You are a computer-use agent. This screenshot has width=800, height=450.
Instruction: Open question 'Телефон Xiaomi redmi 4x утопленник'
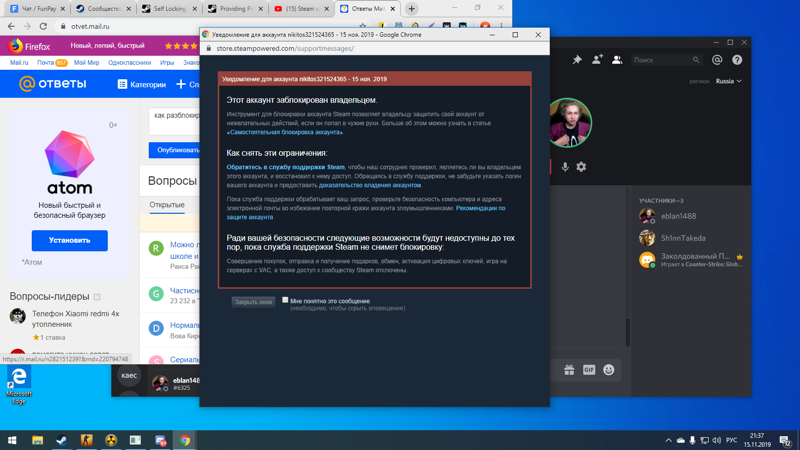(76, 319)
